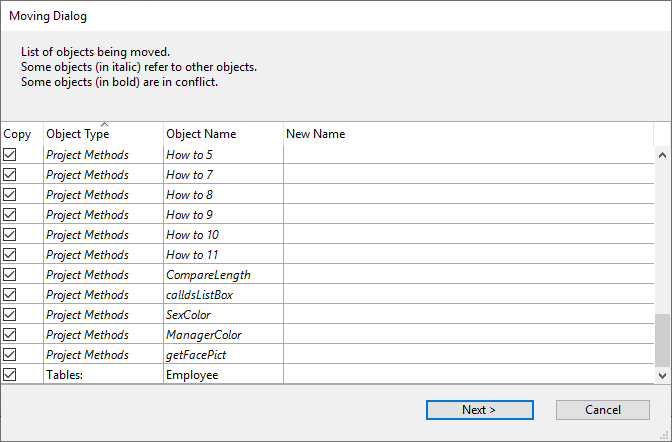The width and height of the screenshot is (672, 442).
Task: Click the Next > button
Action: (479, 410)
